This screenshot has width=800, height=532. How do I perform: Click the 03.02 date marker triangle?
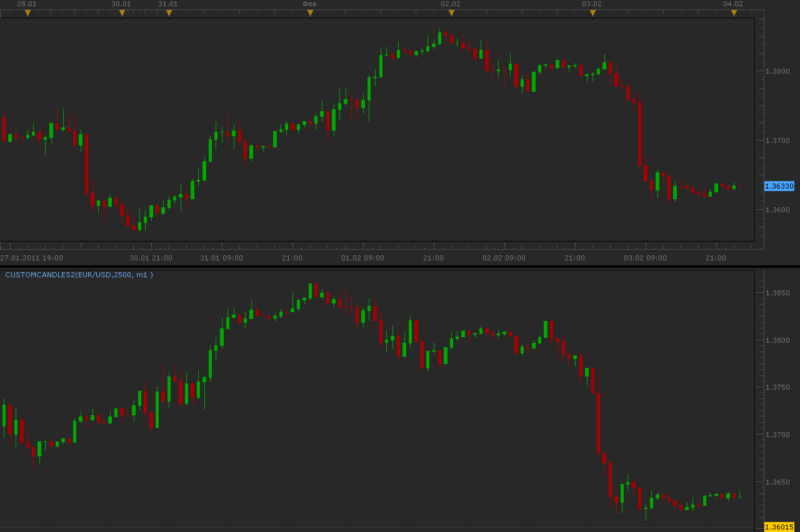click(592, 13)
